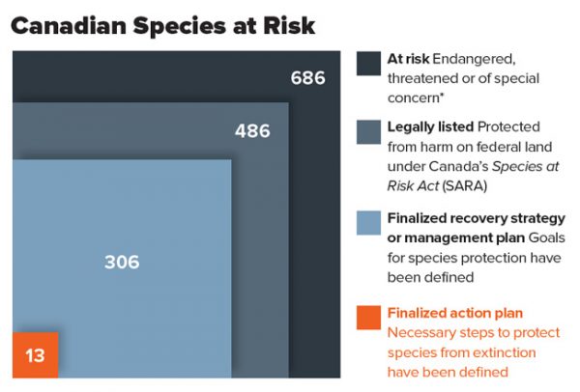Viewport: 580px width, 392px height.
Task: Click the slate Legally listed legend swatch
Action: [368, 132]
